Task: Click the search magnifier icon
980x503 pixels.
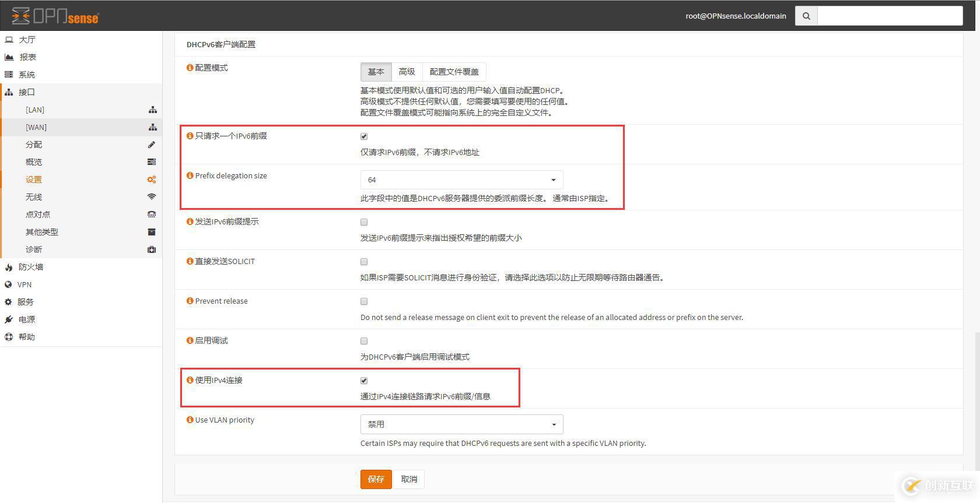Action: (806, 16)
